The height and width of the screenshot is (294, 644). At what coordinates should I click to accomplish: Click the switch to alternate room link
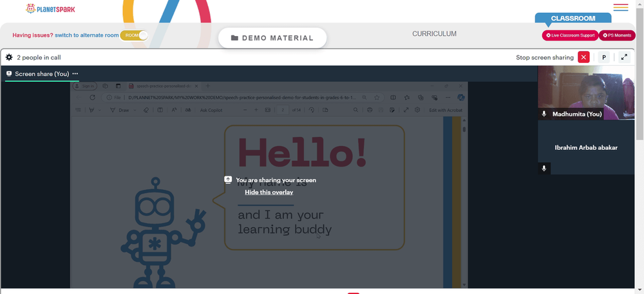tap(87, 35)
